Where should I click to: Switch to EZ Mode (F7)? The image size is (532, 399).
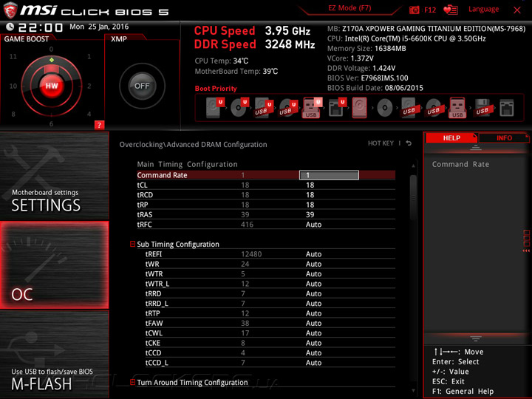pos(349,8)
